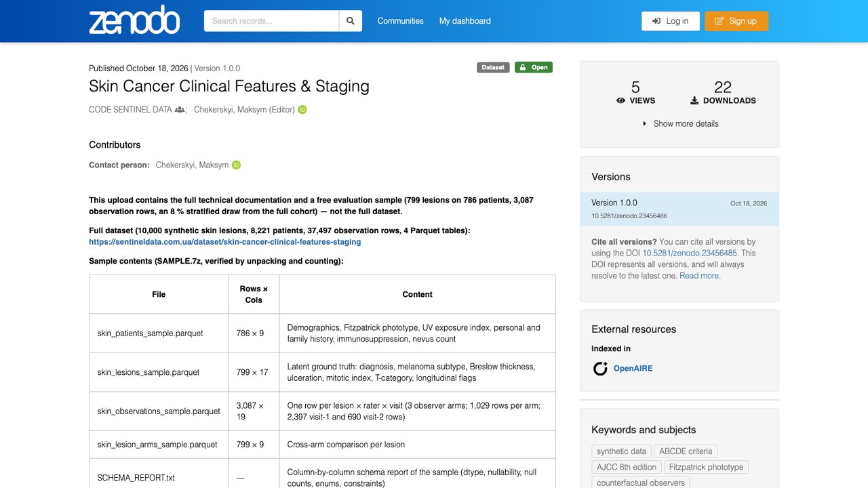
Task: Click the Cross-arm comparison per lesion cell
Action: tap(417, 445)
